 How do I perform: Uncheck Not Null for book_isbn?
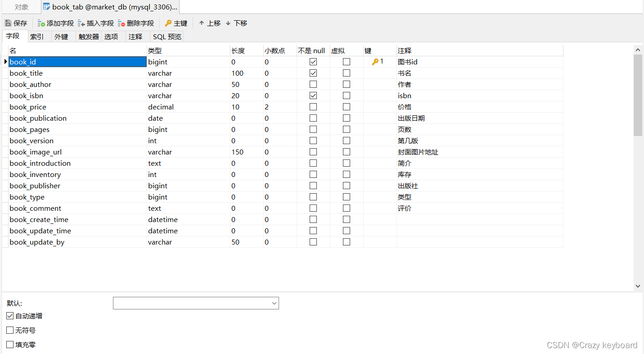pos(313,95)
